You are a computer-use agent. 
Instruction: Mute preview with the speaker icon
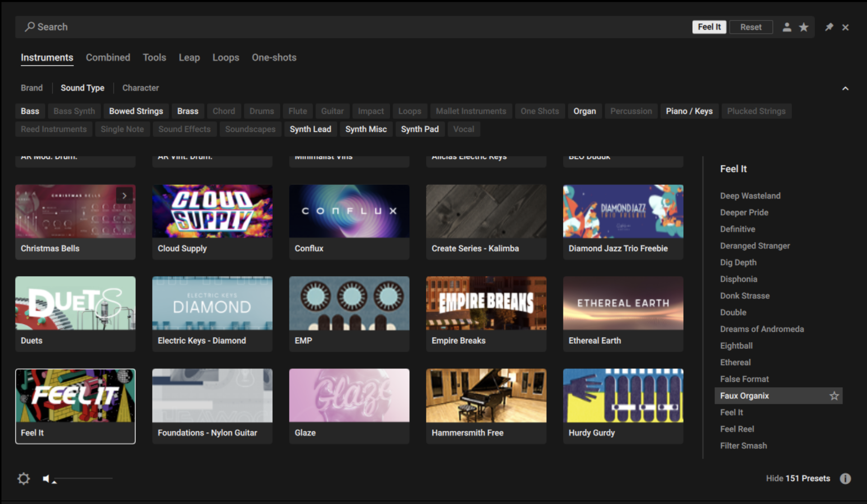[46, 478]
